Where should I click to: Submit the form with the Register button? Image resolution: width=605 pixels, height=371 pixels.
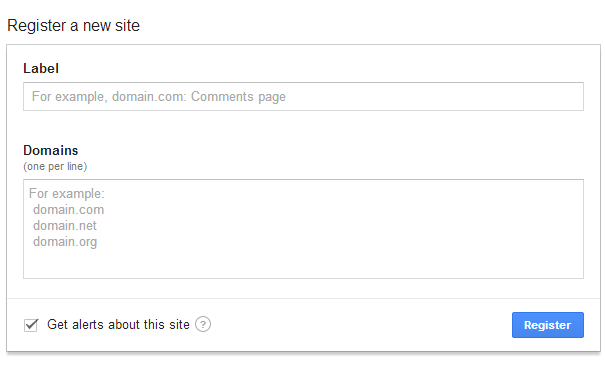click(x=548, y=325)
